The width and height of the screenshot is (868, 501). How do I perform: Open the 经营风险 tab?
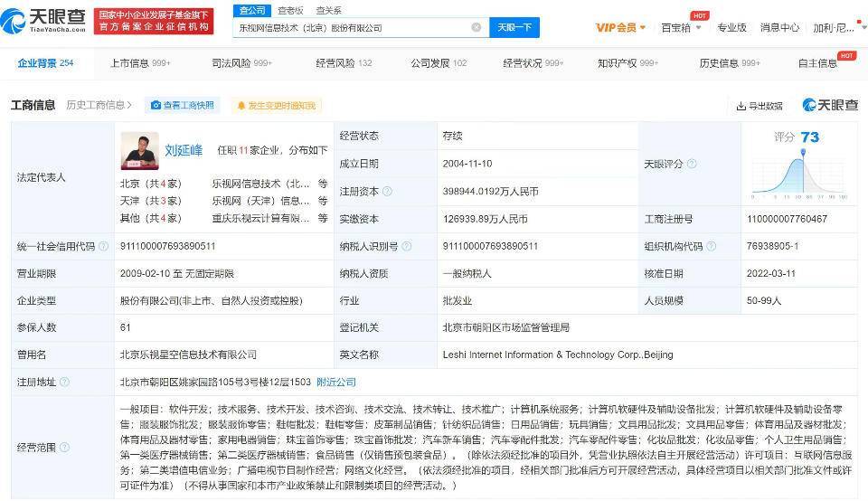click(344, 63)
